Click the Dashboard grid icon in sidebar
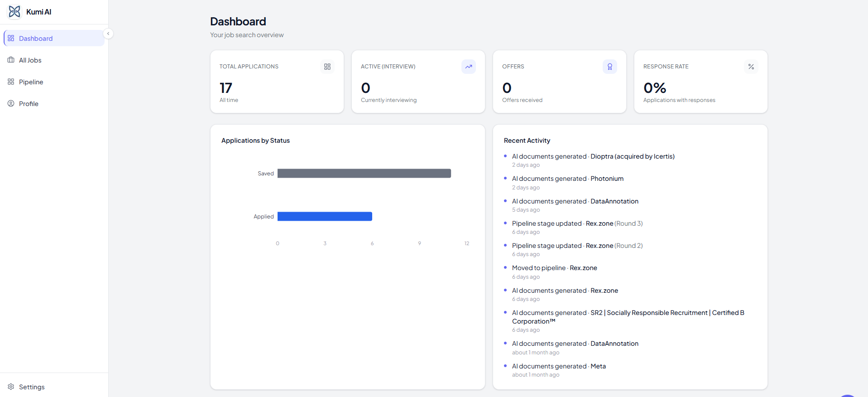 coord(11,38)
